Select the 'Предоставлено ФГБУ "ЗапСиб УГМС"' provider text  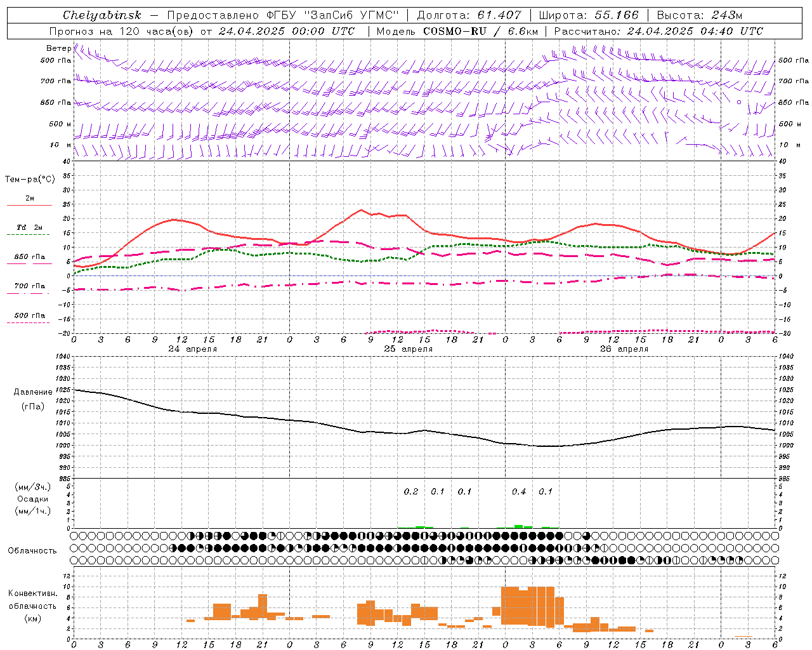click(283, 15)
